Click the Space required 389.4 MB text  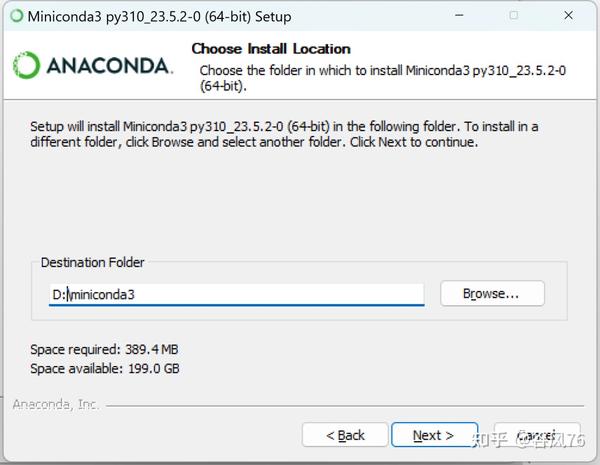(104, 349)
